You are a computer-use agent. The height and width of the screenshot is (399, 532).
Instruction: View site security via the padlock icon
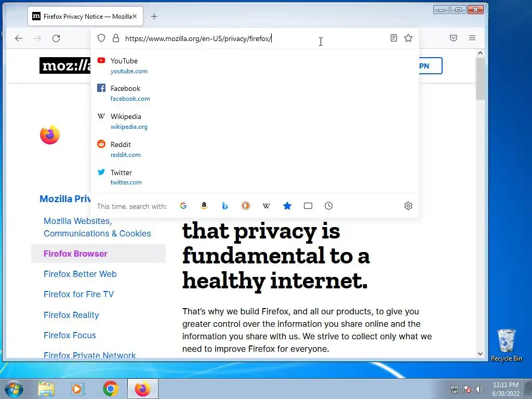coord(116,38)
